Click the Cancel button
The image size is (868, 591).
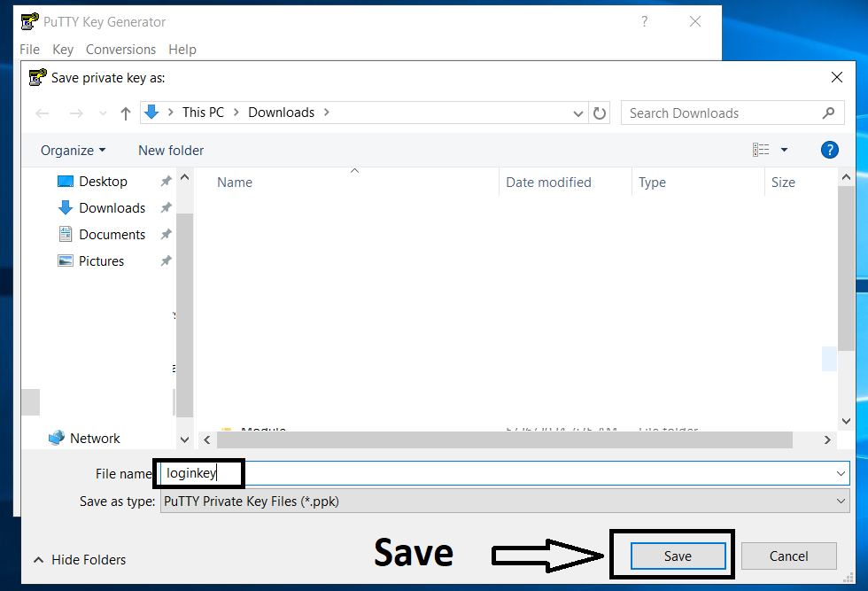coord(789,556)
